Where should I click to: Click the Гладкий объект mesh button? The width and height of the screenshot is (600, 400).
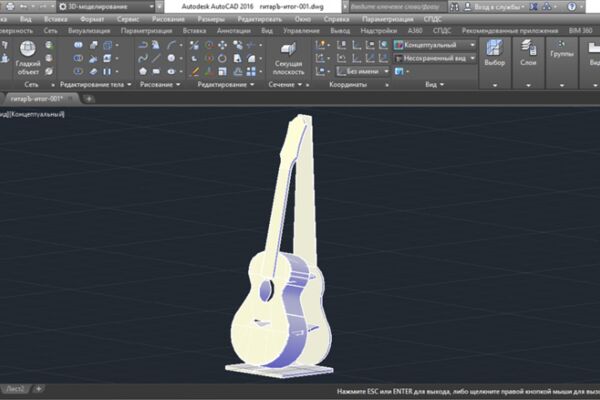point(28,57)
